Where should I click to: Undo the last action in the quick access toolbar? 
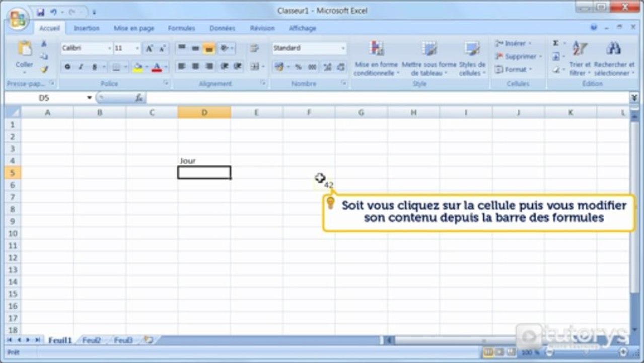tap(54, 12)
